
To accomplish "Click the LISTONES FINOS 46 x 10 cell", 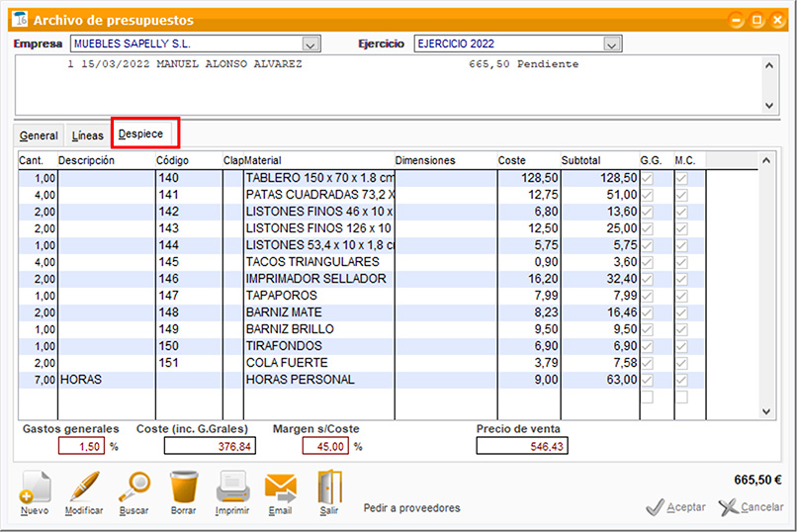I will pyautogui.click(x=319, y=212).
